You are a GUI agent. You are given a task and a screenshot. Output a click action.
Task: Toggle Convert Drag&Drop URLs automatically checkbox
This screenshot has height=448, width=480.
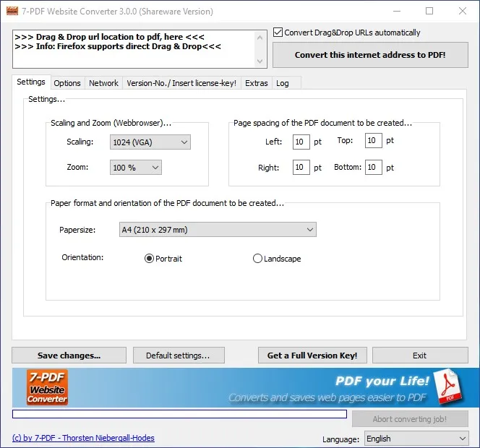tap(278, 32)
